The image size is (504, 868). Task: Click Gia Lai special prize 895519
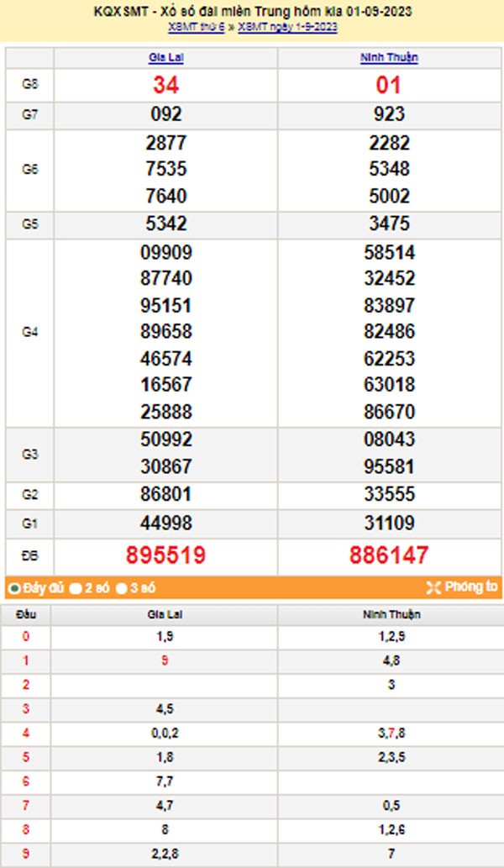[x=165, y=555]
